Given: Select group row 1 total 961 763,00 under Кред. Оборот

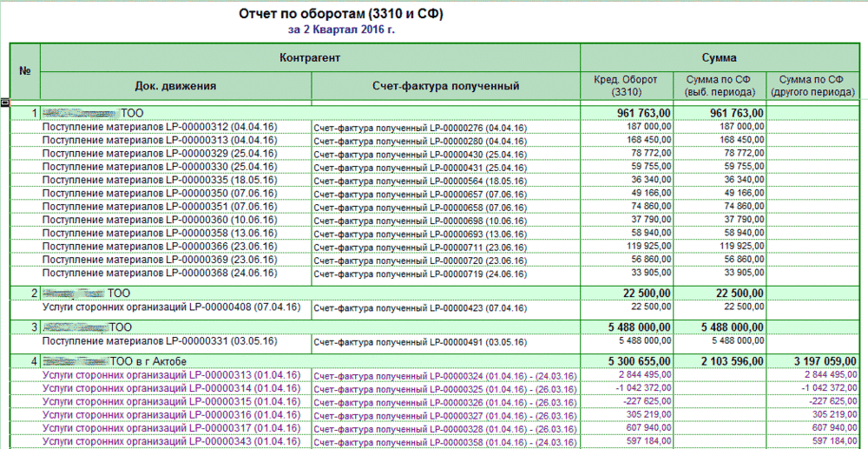Looking at the screenshot, I should [644, 114].
